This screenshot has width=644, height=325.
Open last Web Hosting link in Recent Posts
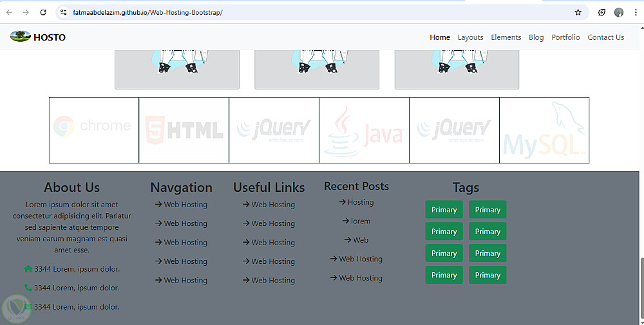click(x=356, y=278)
